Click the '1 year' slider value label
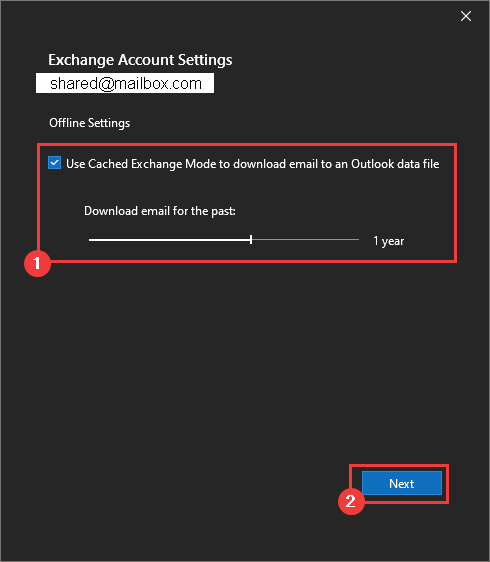The width and height of the screenshot is (490, 562). point(388,241)
